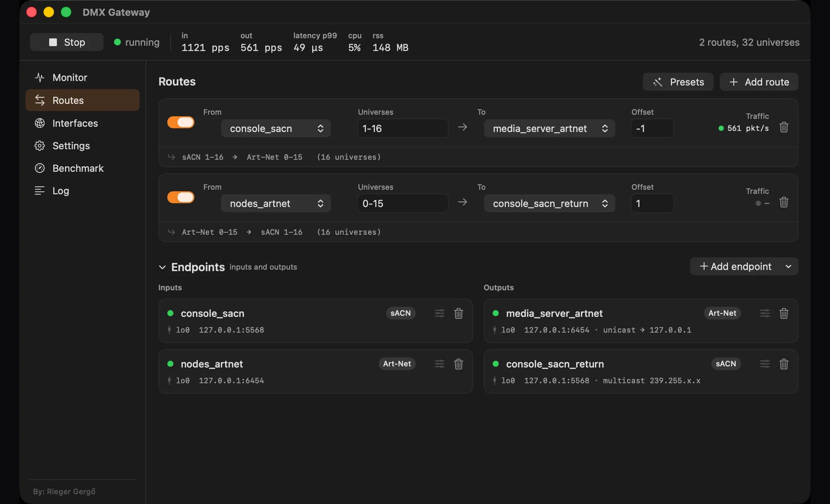Delete the console_sacn_return output endpoint
Image resolution: width=830 pixels, height=504 pixels.
click(784, 364)
